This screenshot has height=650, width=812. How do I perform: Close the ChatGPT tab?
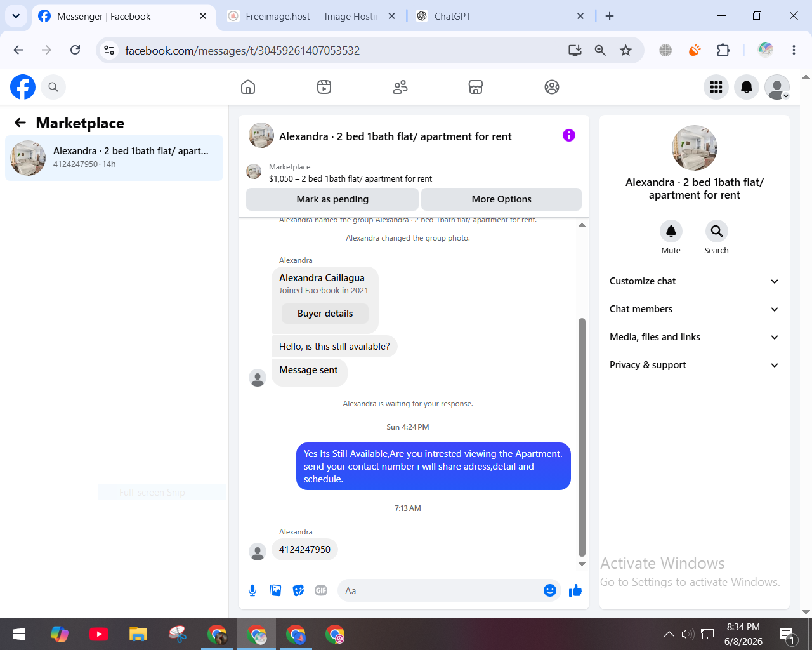pos(580,16)
